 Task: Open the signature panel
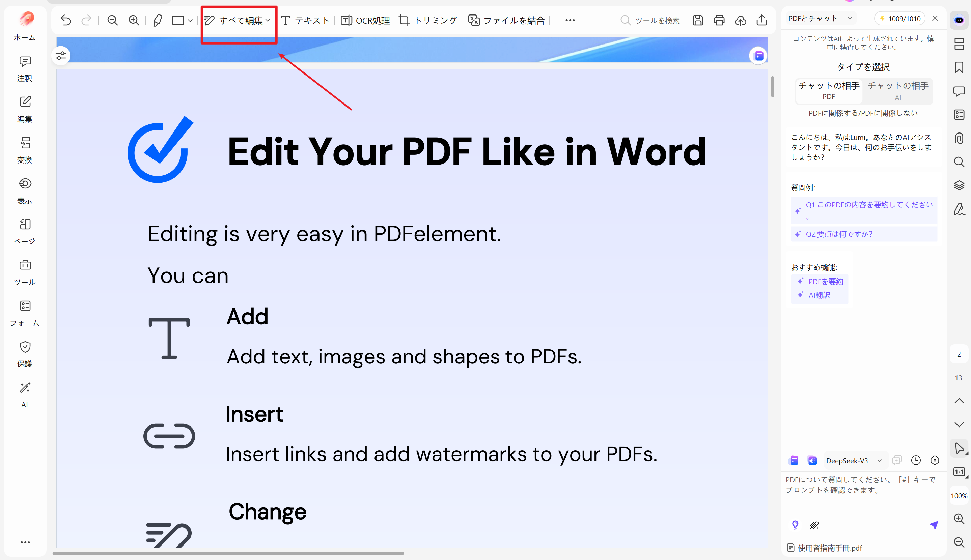coord(959,209)
